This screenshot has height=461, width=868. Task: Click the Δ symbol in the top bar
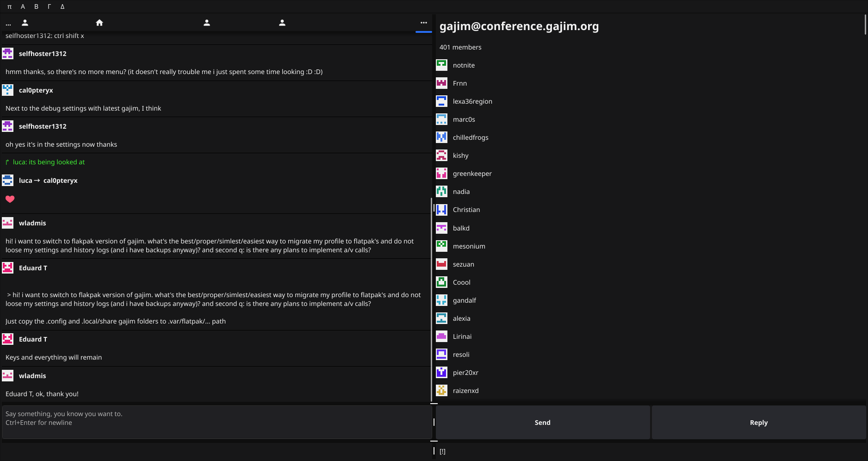(x=62, y=6)
